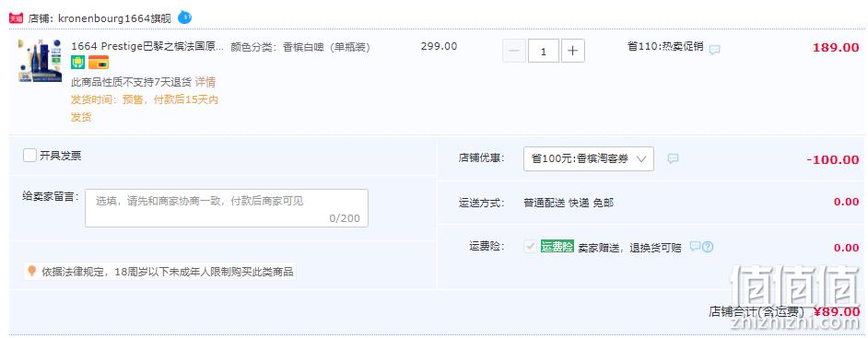868x338 pixels.
Task: Click the orange location pin notice icon
Action: pos(32,271)
